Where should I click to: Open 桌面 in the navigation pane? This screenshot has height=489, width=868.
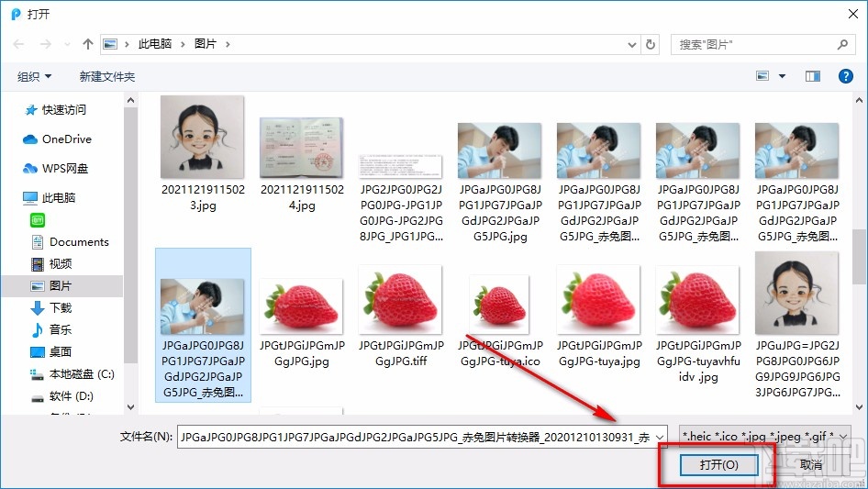pos(51,352)
